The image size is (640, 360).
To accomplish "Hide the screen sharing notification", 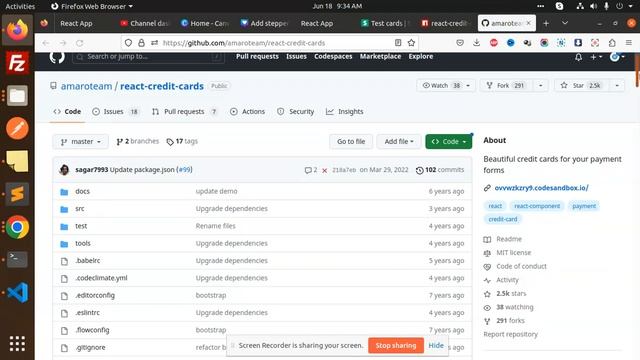I will [x=436, y=345].
